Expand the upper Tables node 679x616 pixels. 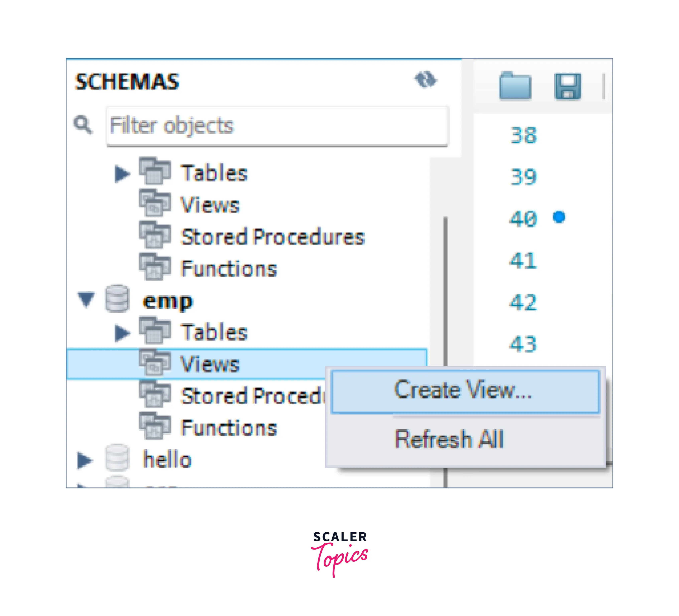point(123,174)
